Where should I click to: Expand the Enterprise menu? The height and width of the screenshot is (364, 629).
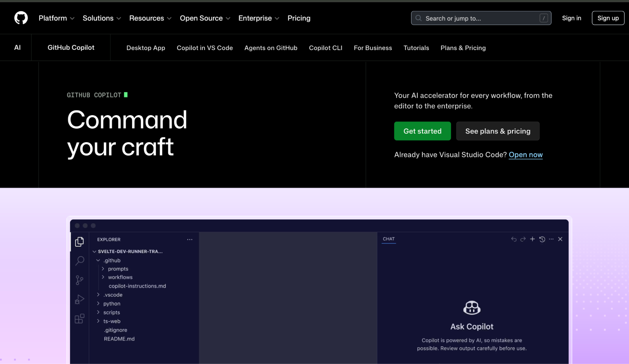click(259, 18)
